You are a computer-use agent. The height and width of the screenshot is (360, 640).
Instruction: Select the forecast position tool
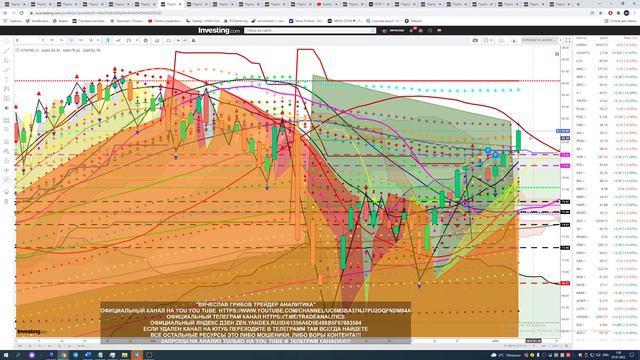[6, 98]
